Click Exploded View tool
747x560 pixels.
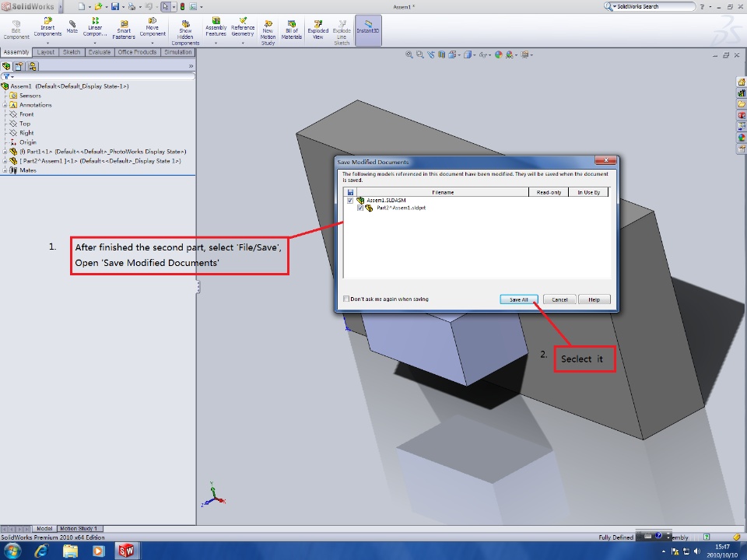click(317, 30)
